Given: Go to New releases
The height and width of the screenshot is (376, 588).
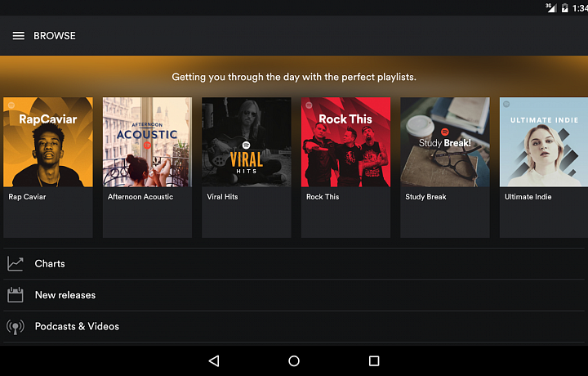Looking at the screenshot, I should coord(65,295).
